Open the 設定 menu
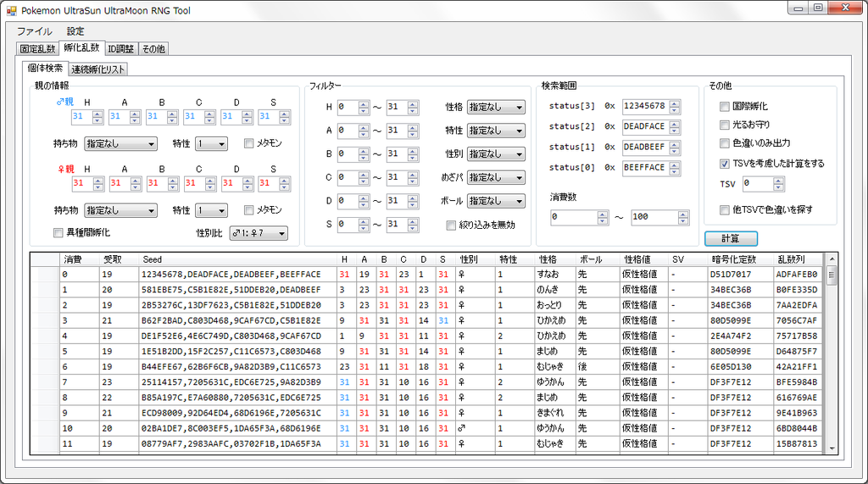Image resolution: width=868 pixels, height=484 pixels. tap(75, 31)
